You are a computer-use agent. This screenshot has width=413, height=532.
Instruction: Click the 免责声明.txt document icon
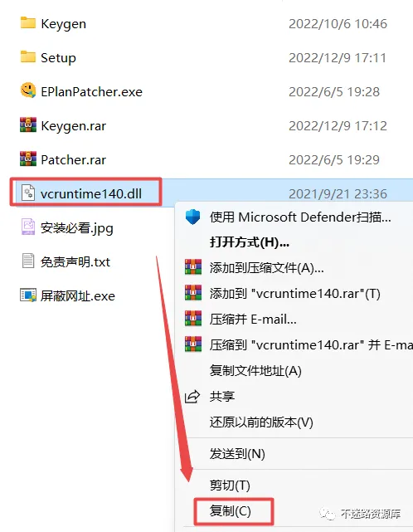point(28,261)
